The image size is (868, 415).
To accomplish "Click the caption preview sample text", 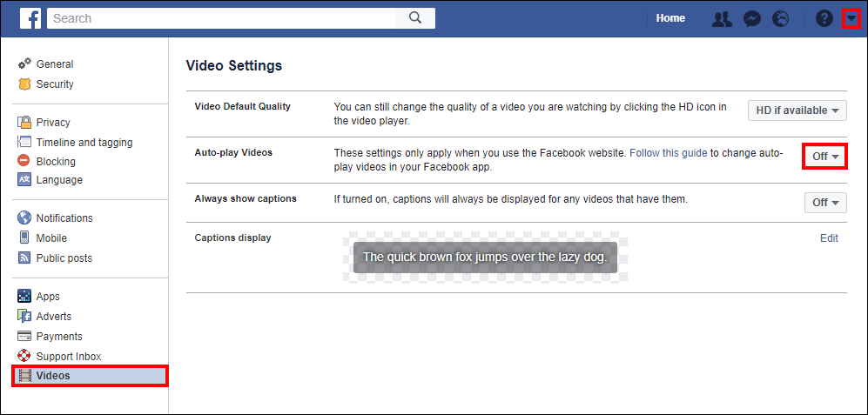I will (485, 258).
